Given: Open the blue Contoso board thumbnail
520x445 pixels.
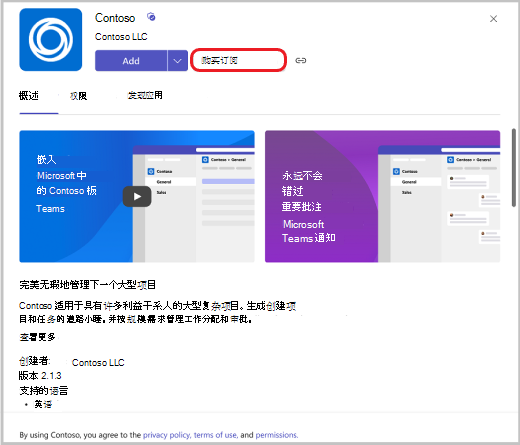Looking at the screenshot, I should click(137, 196).
